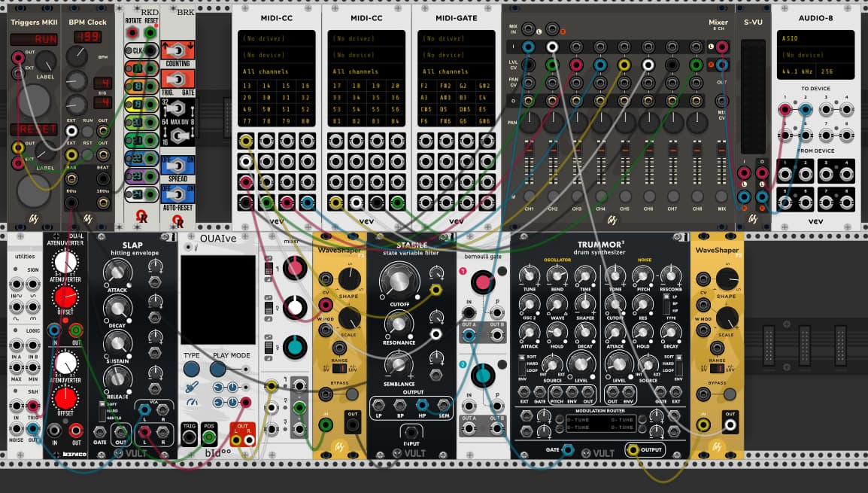The image size is (868, 493).
Task: Open the ASIO driver dropdown on AUDIO-8
Action: click(815, 38)
